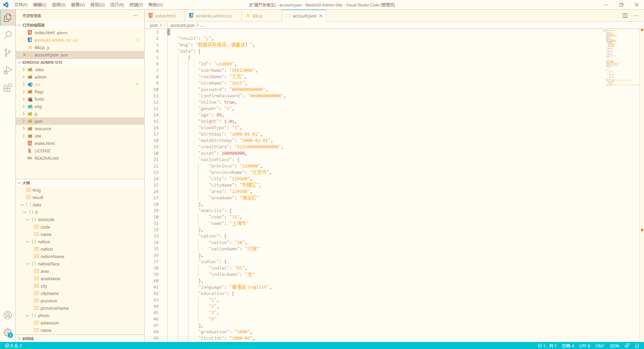
Task: Expand the admin folder
Action: [x=80, y=77]
